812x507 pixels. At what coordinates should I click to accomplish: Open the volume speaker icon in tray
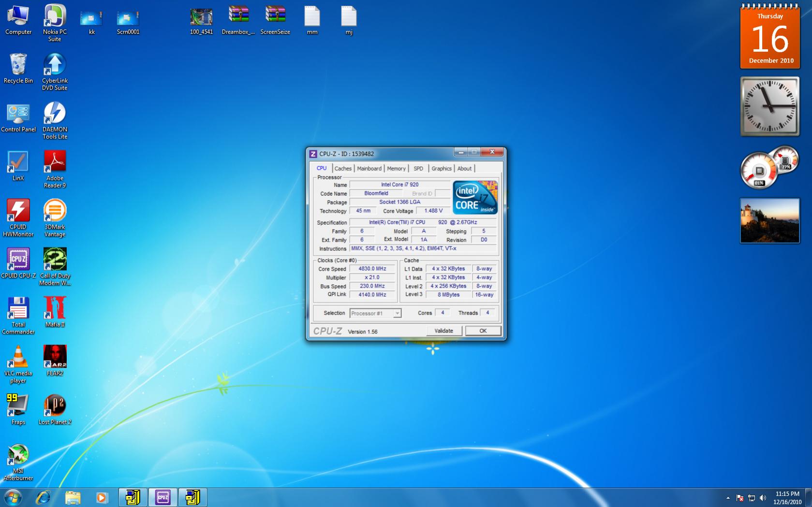click(x=763, y=498)
